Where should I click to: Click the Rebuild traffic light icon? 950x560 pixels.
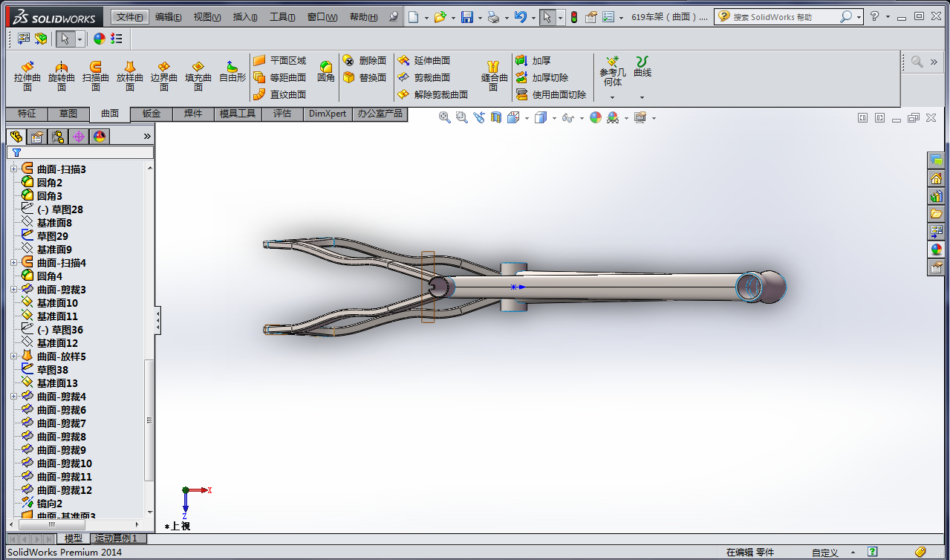573,16
